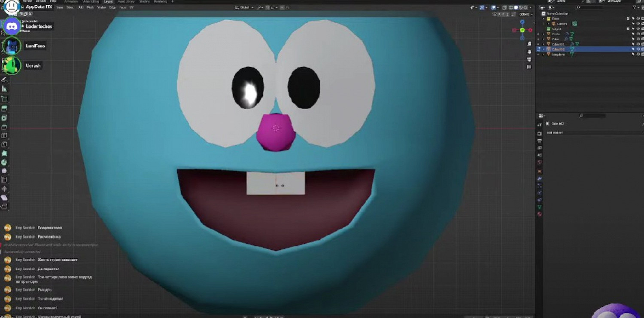Image resolution: width=644 pixels, height=318 pixels.
Task: Open the Render properties tab icon
Action: 540,134
